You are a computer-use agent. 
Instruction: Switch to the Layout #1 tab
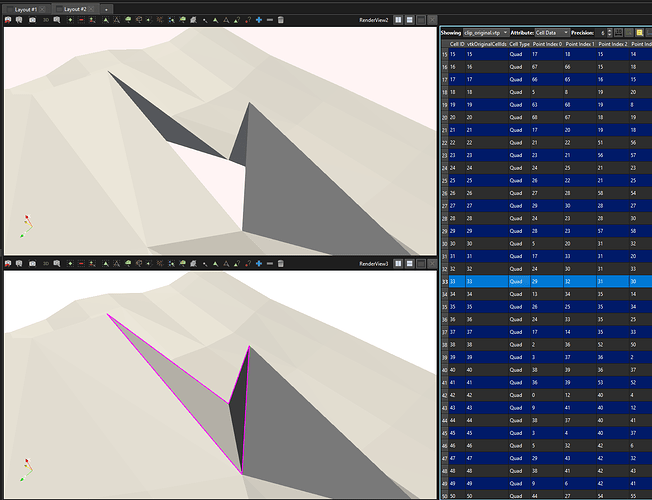[26, 8]
